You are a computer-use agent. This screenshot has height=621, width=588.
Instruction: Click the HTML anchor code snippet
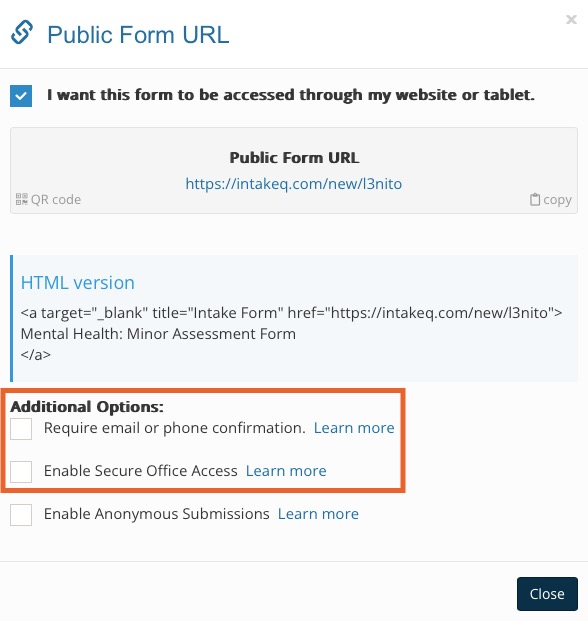point(291,333)
